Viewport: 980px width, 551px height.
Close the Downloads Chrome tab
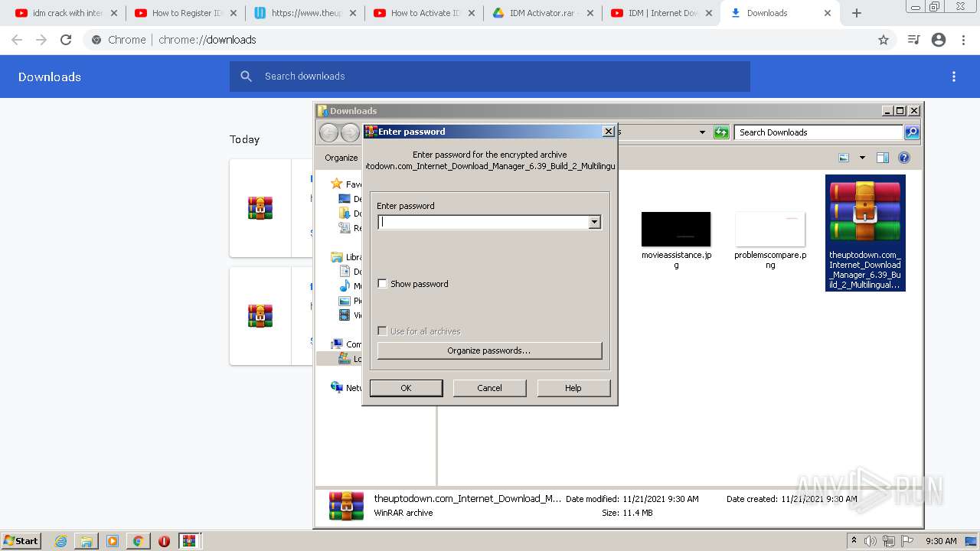[x=827, y=13]
